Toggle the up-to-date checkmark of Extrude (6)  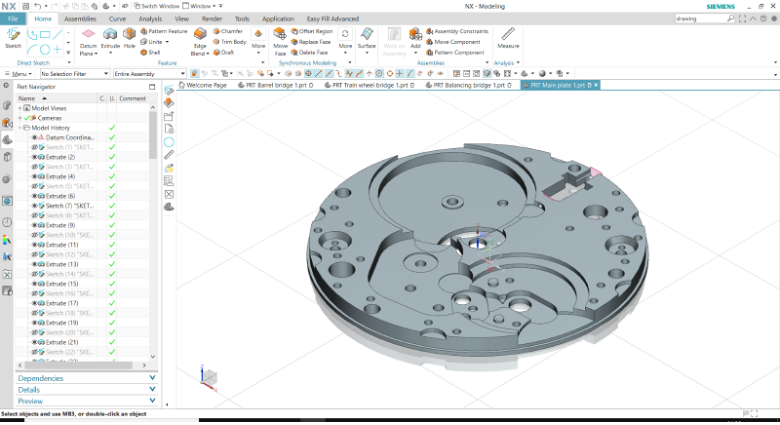[112, 196]
